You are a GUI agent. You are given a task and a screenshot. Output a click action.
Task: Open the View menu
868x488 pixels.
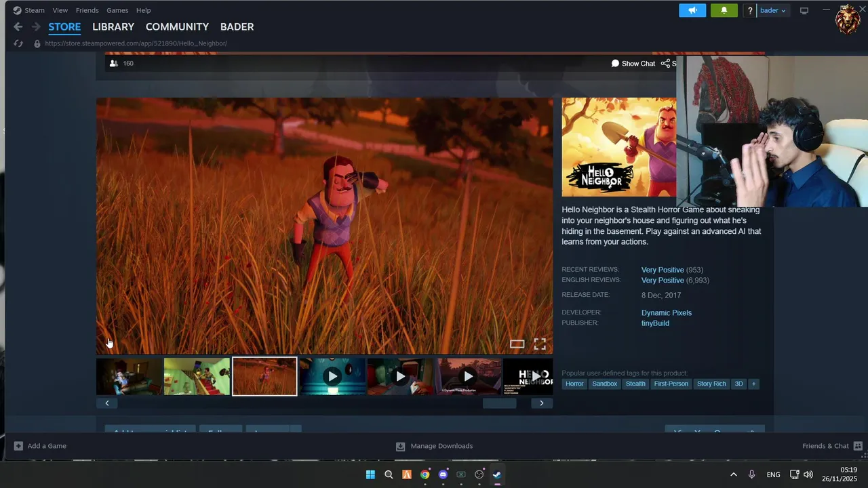(60, 10)
